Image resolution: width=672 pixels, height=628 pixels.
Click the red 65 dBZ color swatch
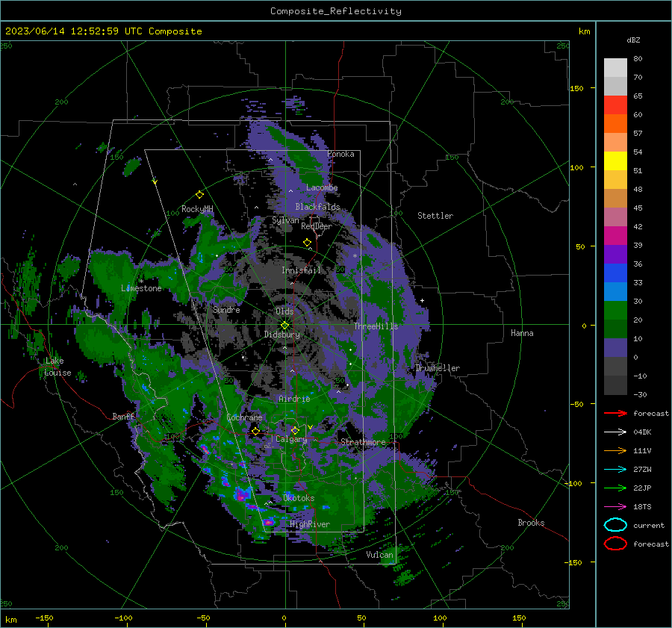tap(615, 105)
